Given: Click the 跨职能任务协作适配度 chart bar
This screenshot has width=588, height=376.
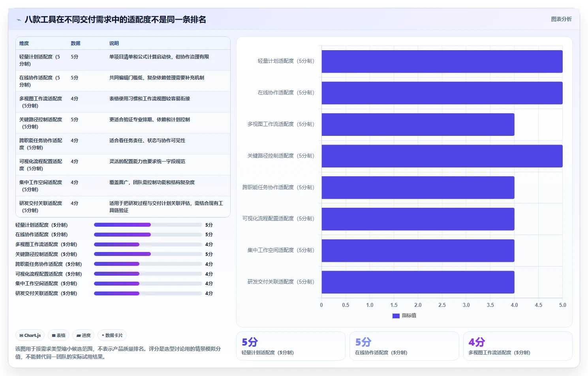Looking at the screenshot, I should [x=418, y=188].
